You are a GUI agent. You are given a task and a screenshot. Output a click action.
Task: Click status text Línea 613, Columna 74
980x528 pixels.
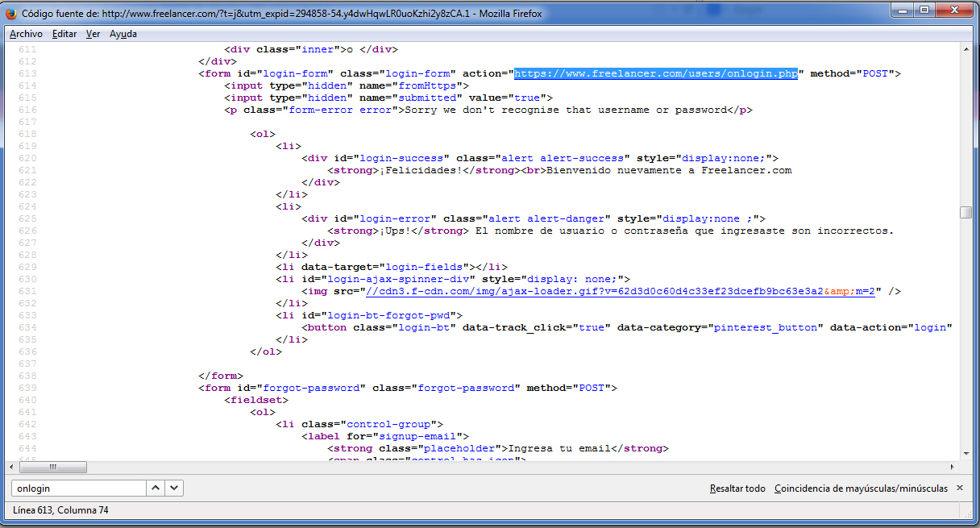[60, 510]
